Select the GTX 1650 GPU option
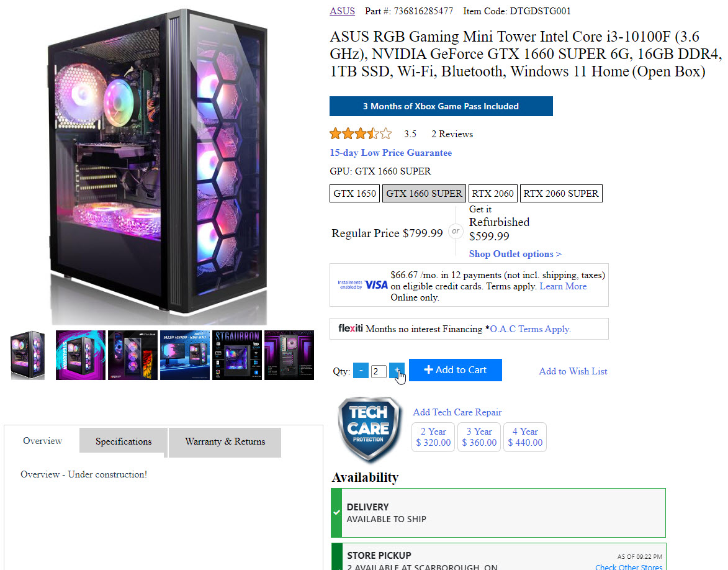The height and width of the screenshot is (570, 728). [x=355, y=193]
